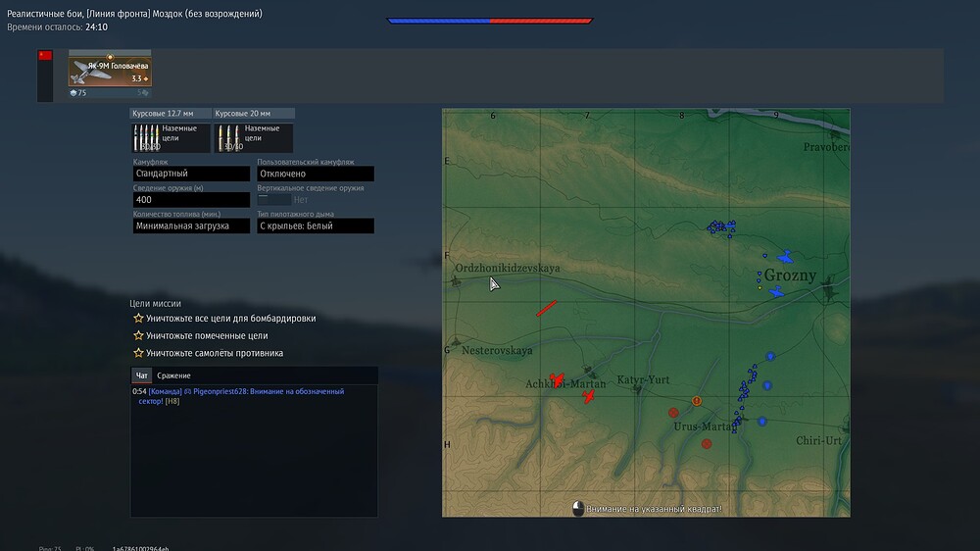Click the spawn count icon showing 5
The image size is (980, 551).
[143, 92]
